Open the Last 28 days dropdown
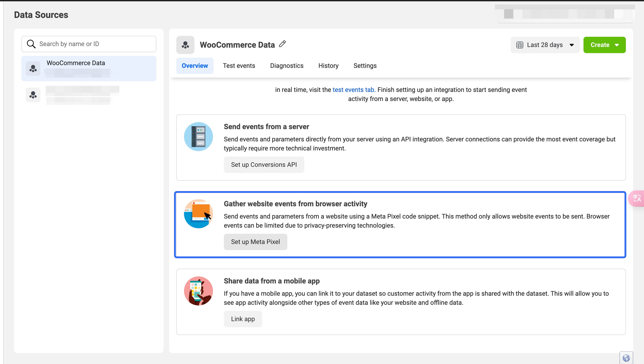Screen dimensions: 644x364 [x=545, y=45]
